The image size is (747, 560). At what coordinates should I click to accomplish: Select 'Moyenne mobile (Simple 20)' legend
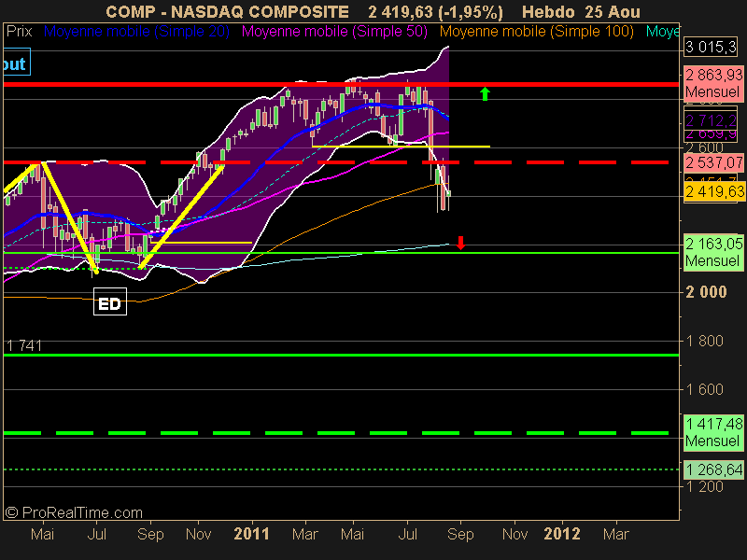tap(136, 32)
